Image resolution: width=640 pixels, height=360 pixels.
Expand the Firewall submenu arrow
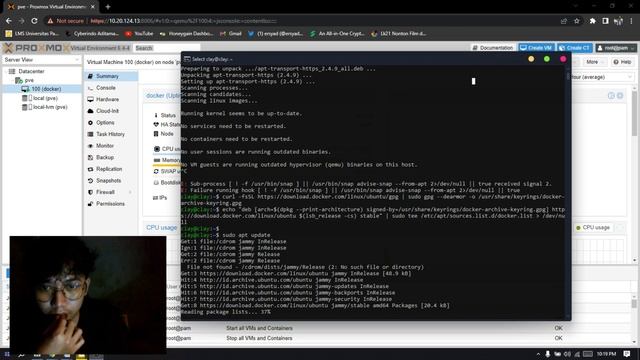coord(131,192)
